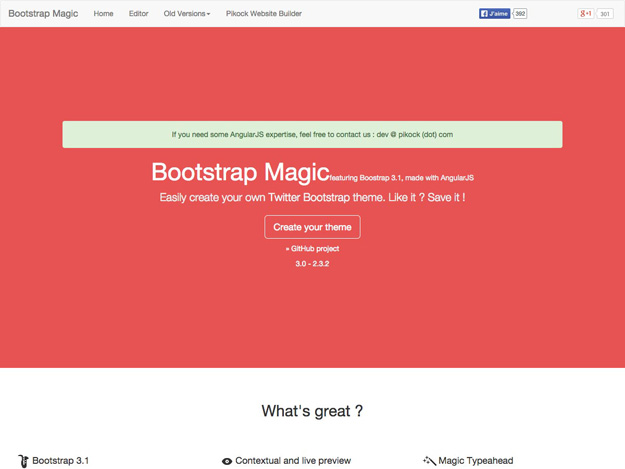Go to the Editor nav item
The image size is (625, 469).
tap(138, 14)
